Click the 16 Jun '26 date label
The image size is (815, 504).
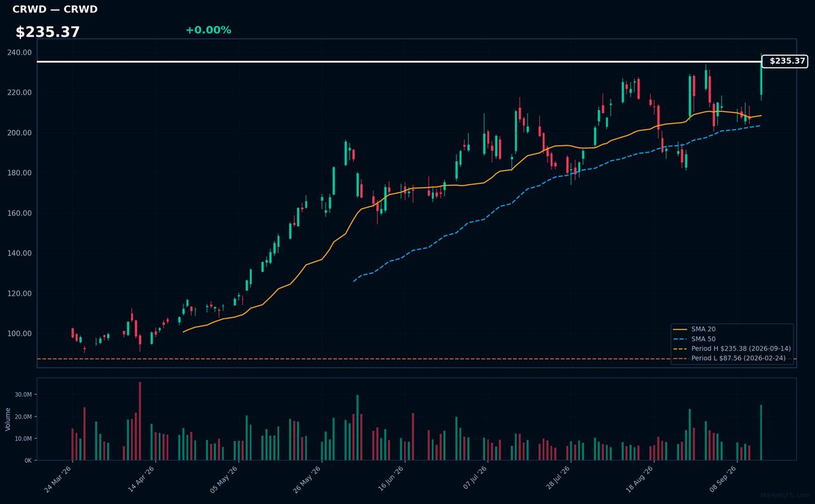(x=391, y=480)
